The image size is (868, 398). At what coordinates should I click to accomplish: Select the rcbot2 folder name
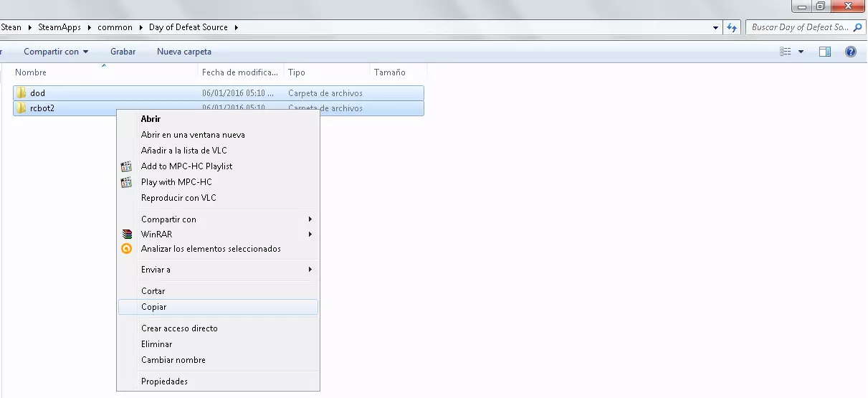pos(42,108)
